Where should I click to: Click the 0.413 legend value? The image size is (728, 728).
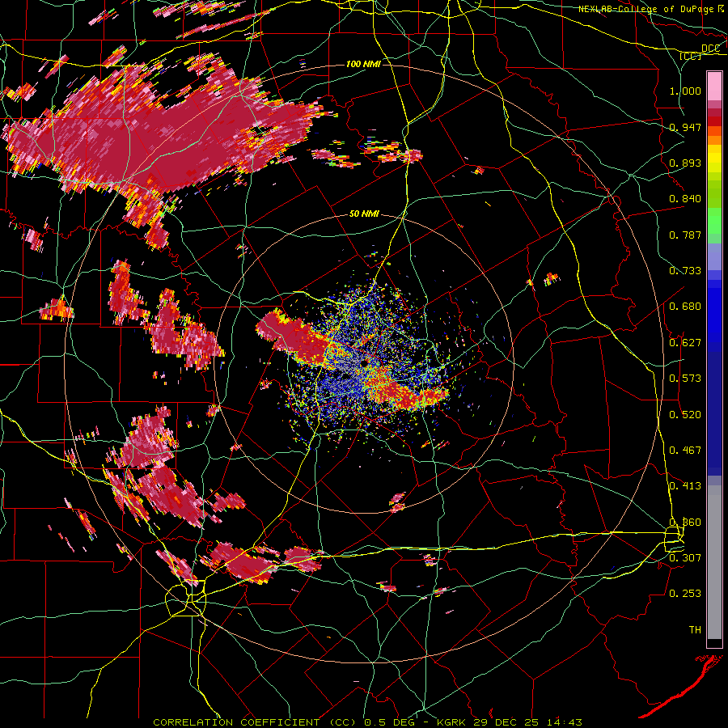tap(685, 486)
